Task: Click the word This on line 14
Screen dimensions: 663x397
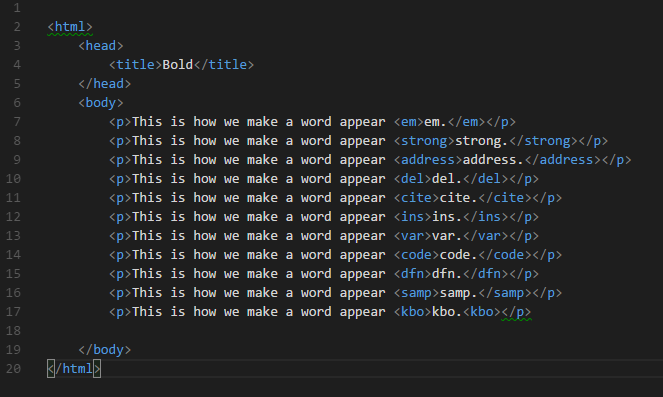Action: 147,255
